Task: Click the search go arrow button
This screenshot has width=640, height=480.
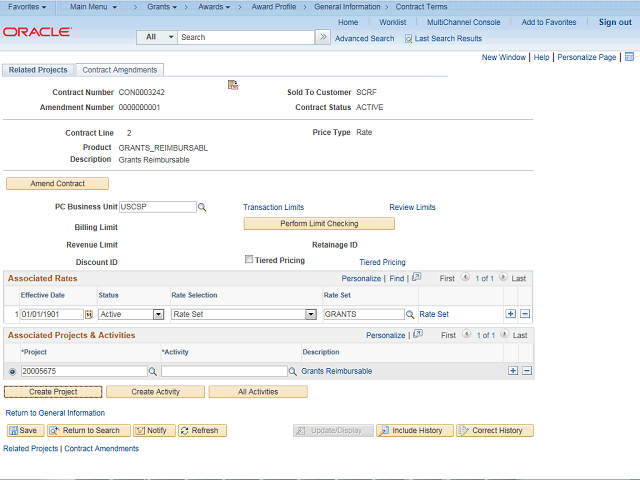Action: 322,37
